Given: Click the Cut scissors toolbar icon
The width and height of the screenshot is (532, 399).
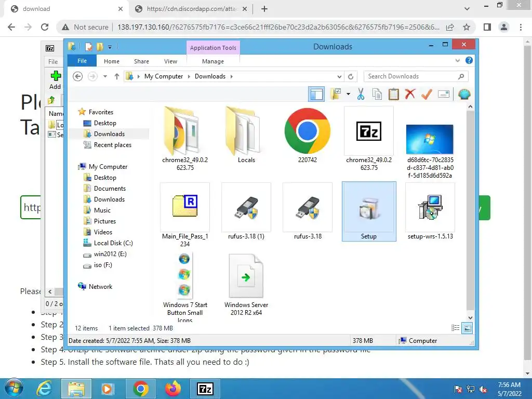Looking at the screenshot, I should click(x=361, y=94).
